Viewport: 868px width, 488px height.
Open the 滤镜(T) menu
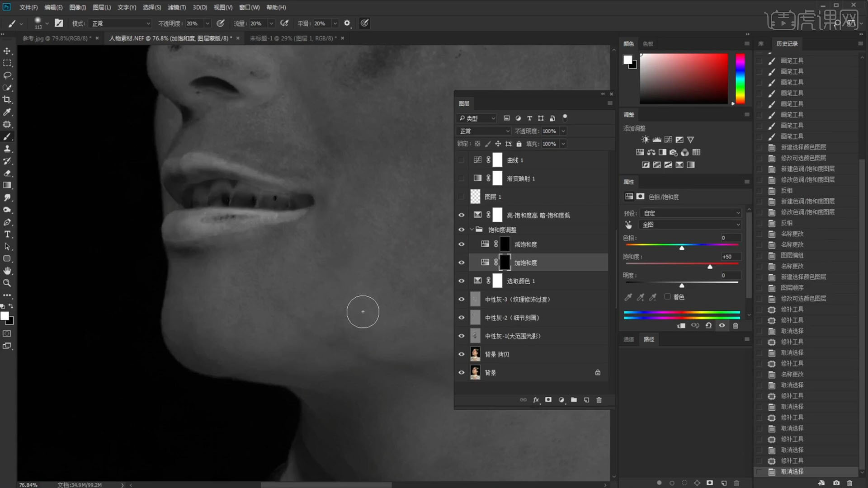point(176,7)
